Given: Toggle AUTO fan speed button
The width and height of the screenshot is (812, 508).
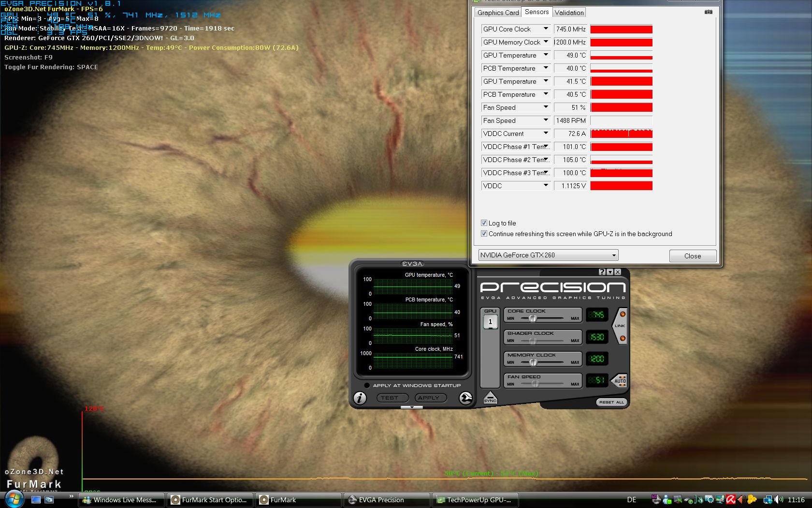Looking at the screenshot, I should (620, 381).
